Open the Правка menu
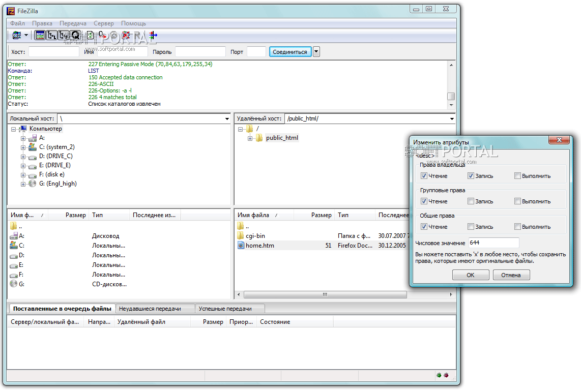 pos(42,23)
